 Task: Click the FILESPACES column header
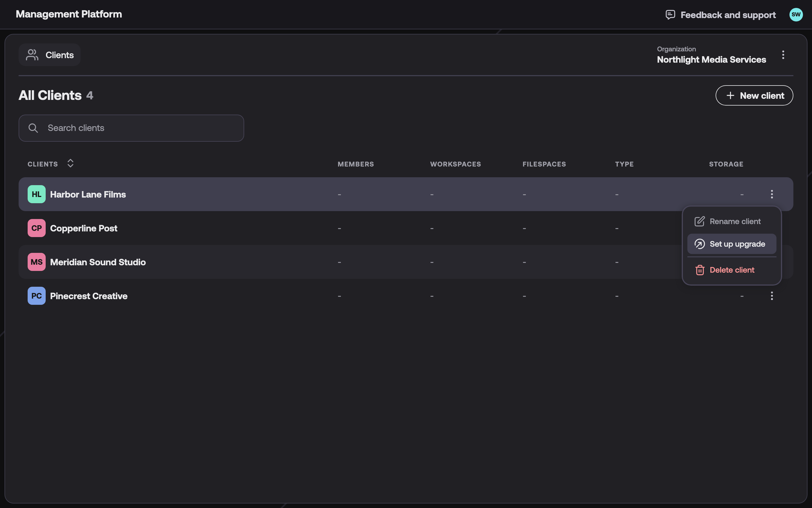pyautogui.click(x=544, y=164)
